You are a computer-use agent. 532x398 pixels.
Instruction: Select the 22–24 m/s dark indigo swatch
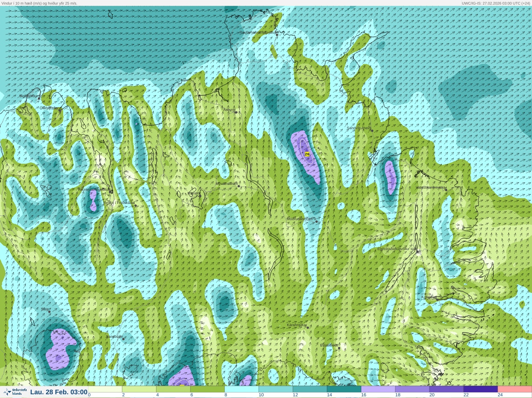tap(480, 389)
